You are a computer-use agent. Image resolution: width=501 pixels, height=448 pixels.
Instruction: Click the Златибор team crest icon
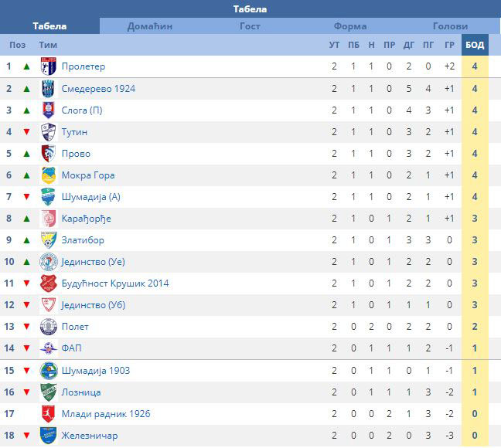49,240
